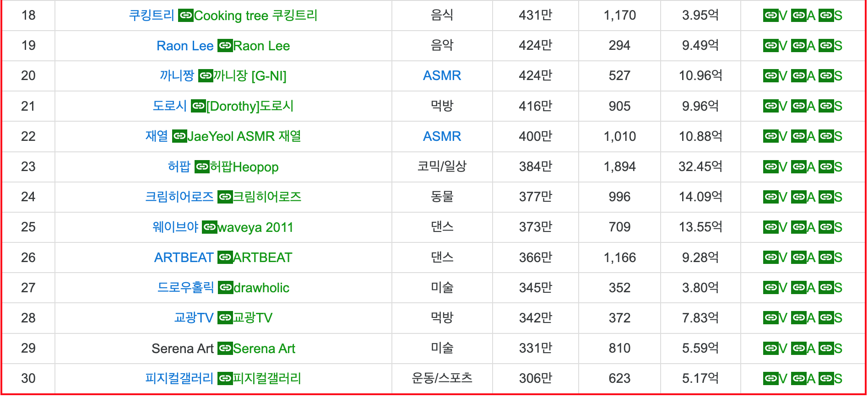The height and width of the screenshot is (397, 868).
Task: Open the Raon Lee wiki link
Action: pyautogui.click(x=185, y=46)
